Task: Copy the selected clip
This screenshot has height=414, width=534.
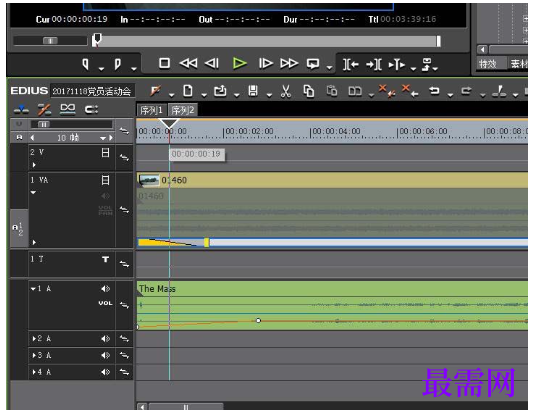Action: pos(309,91)
